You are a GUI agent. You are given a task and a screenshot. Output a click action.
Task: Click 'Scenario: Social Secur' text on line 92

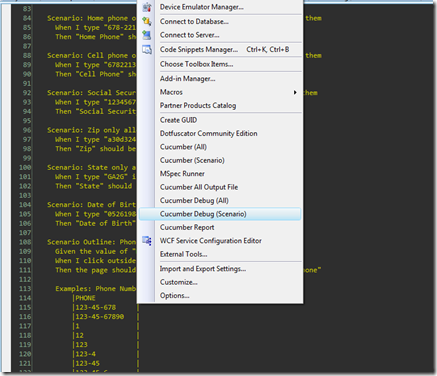[91, 93]
